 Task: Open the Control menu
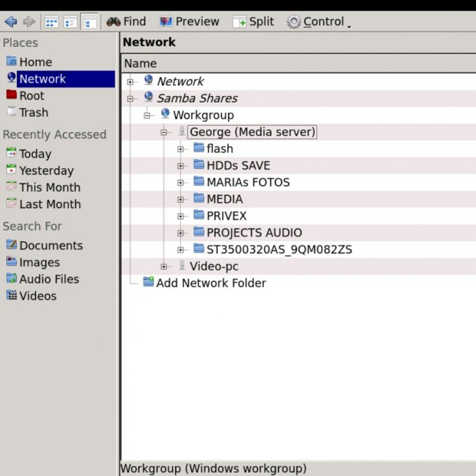click(319, 22)
